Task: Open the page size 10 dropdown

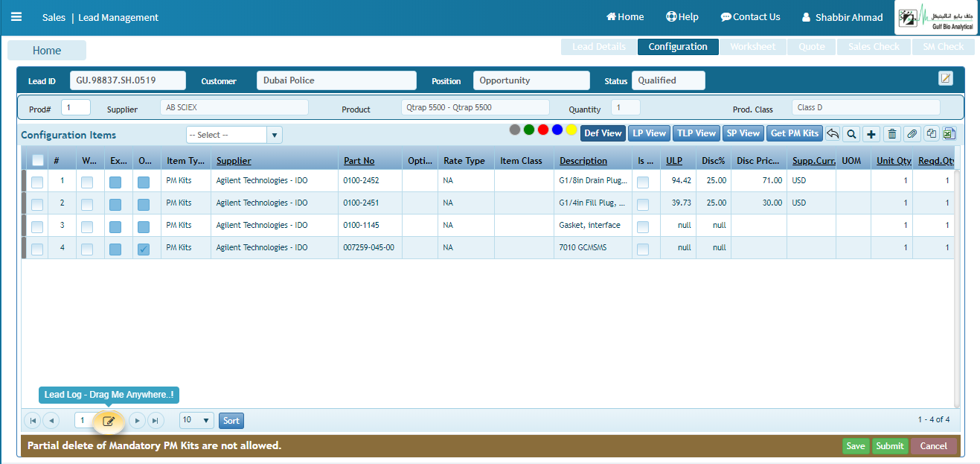Action: (x=196, y=420)
